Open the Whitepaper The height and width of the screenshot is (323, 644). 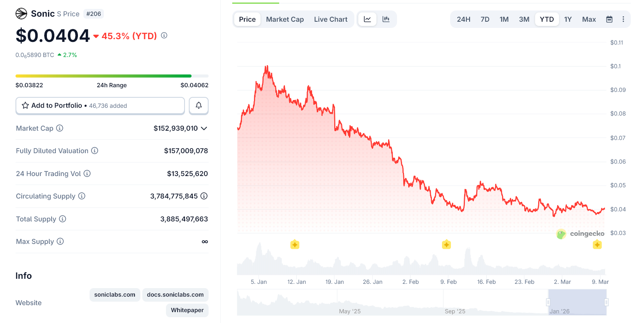pyautogui.click(x=187, y=310)
